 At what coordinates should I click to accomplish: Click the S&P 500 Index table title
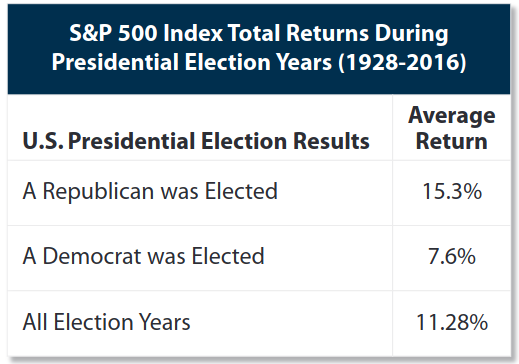259,48
